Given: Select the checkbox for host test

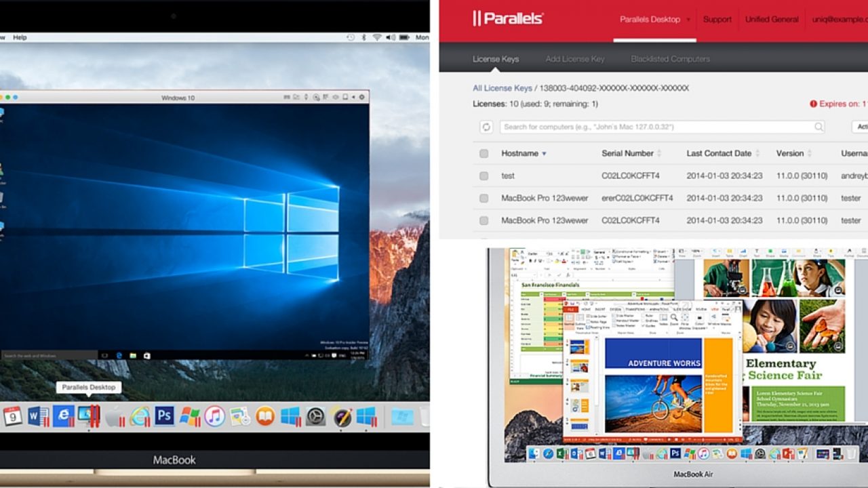Looking at the screenshot, I should coord(484,176).
